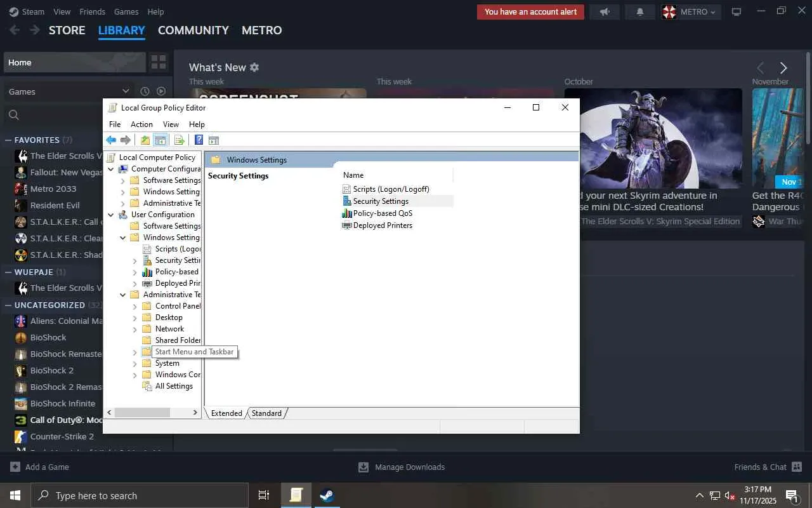Screen dimensions: 812x508
Task: Open the Friends menu in Steam
Action: [x=93, y=11]
